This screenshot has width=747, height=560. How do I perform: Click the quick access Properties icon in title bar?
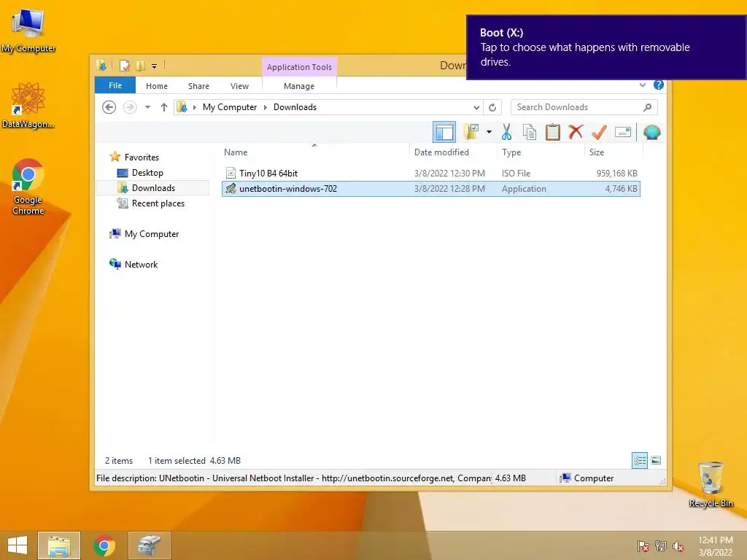tap(125, 66)
